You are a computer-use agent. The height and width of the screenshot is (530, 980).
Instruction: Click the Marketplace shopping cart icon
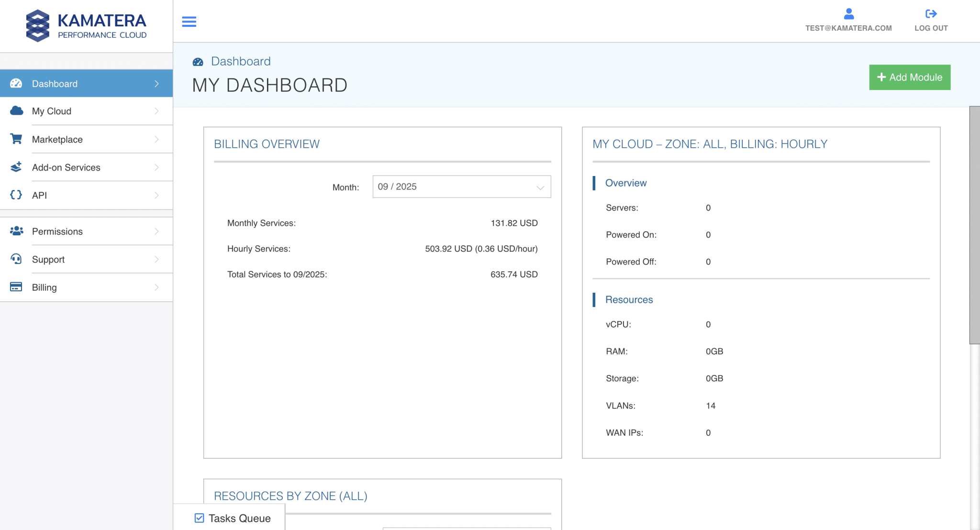[x=16, y=139]
